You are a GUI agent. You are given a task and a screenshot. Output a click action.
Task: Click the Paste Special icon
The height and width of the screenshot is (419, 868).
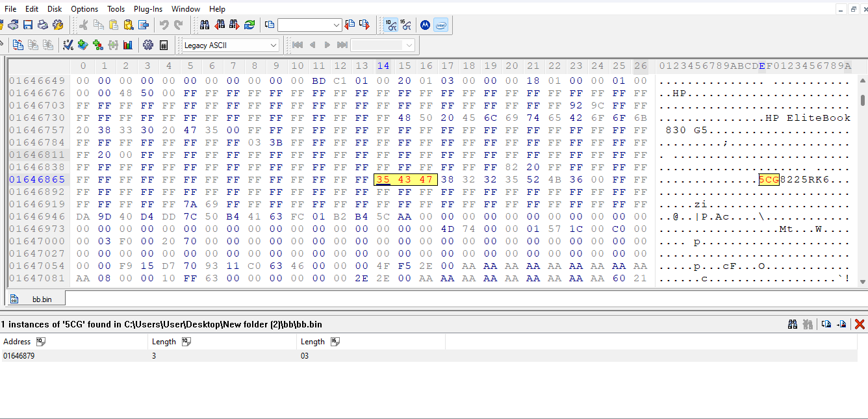click(x=128, y=25)
